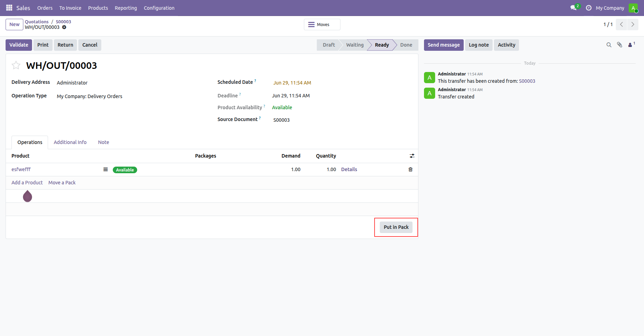Open the To Invoice menu
Screen dimensions: 644x336
click(x=70, y=8)
